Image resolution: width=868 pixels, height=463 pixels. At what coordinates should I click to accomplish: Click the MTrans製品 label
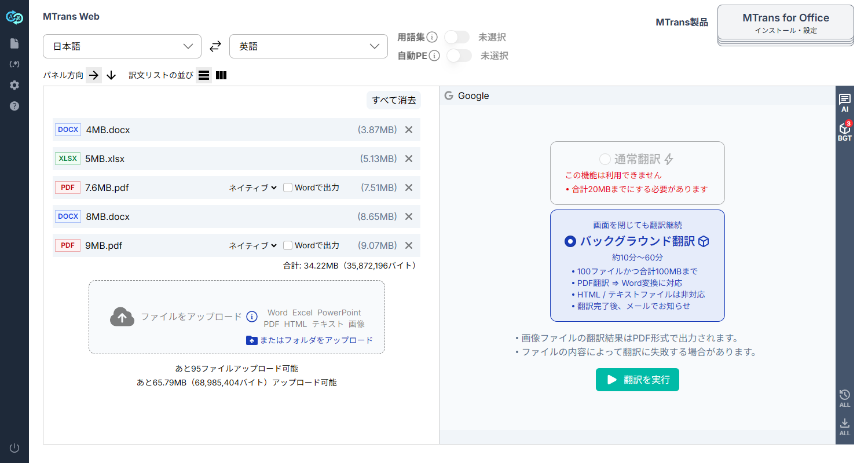(682, 23)
